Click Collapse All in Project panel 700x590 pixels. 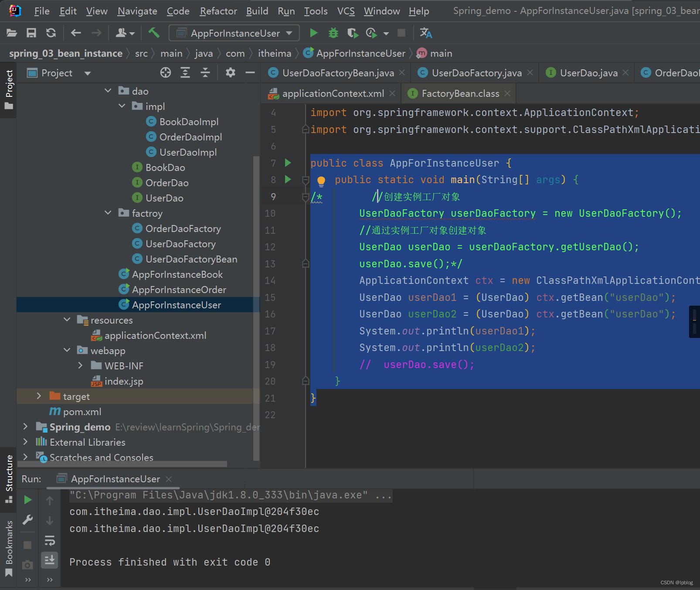[x=205, y=73]
